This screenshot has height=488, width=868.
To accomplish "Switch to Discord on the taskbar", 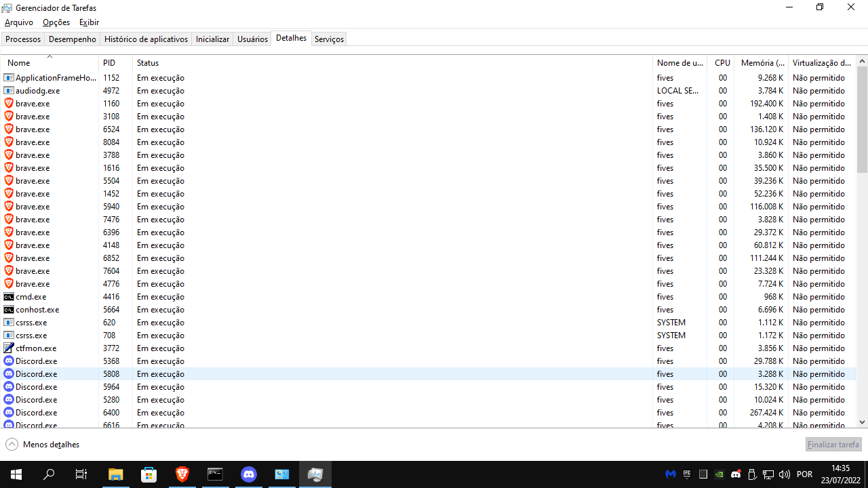I will [x=249, y=474].
